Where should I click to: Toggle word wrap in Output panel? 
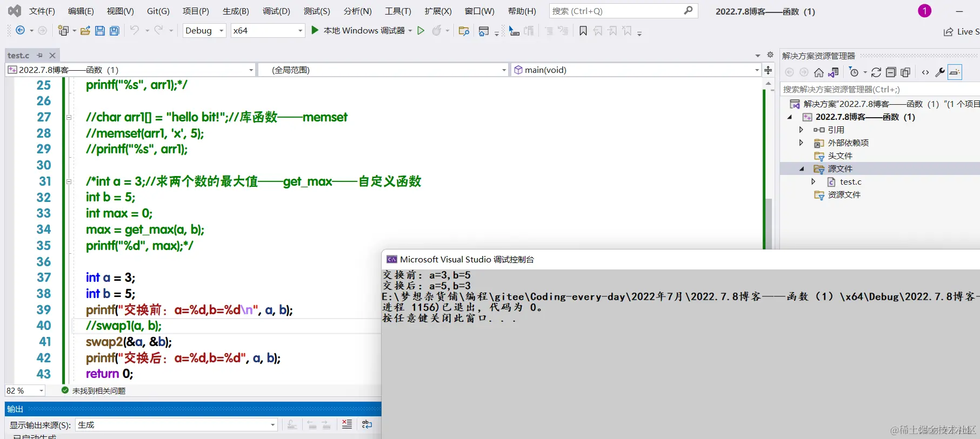coord(367,424)
